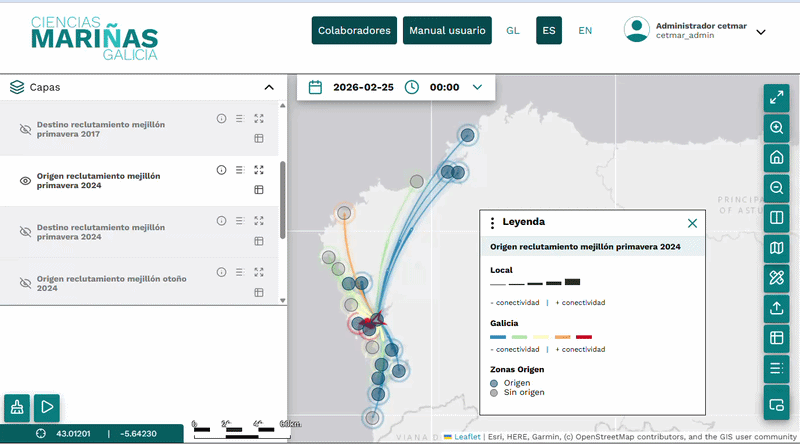Image resolution: width=800 pixels, height=444 pixels.
Task: Open the Manual usuario button
Action: coord(447,31)
